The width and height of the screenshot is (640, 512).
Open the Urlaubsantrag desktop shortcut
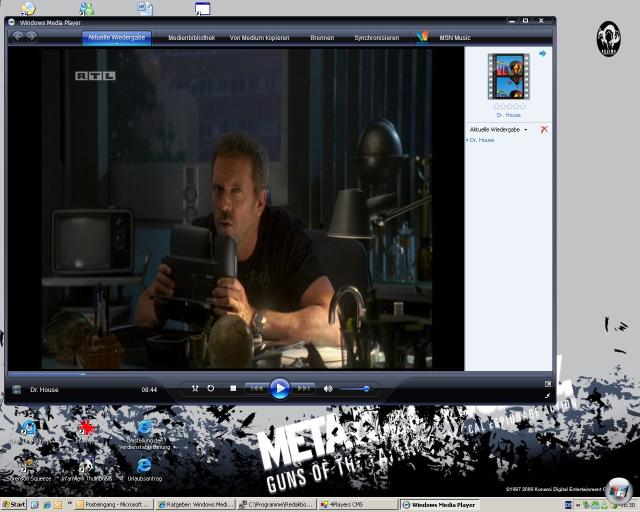(144, 470)
